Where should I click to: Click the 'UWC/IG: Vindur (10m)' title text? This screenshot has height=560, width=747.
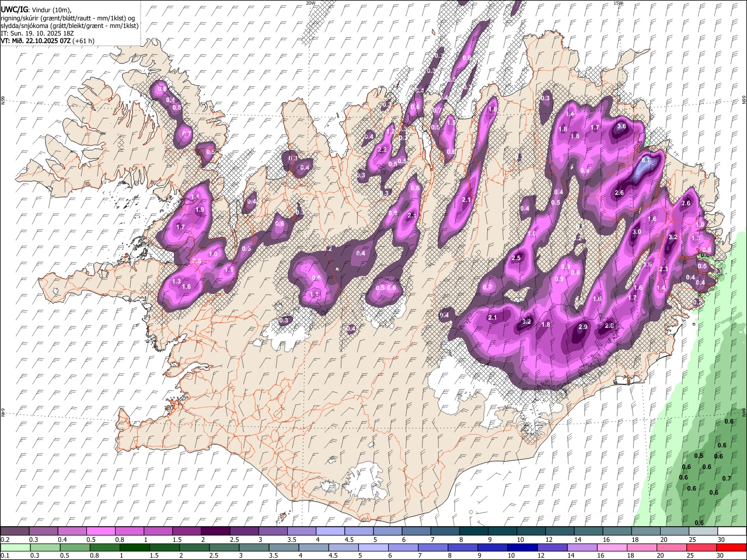(x=36, y=10)
